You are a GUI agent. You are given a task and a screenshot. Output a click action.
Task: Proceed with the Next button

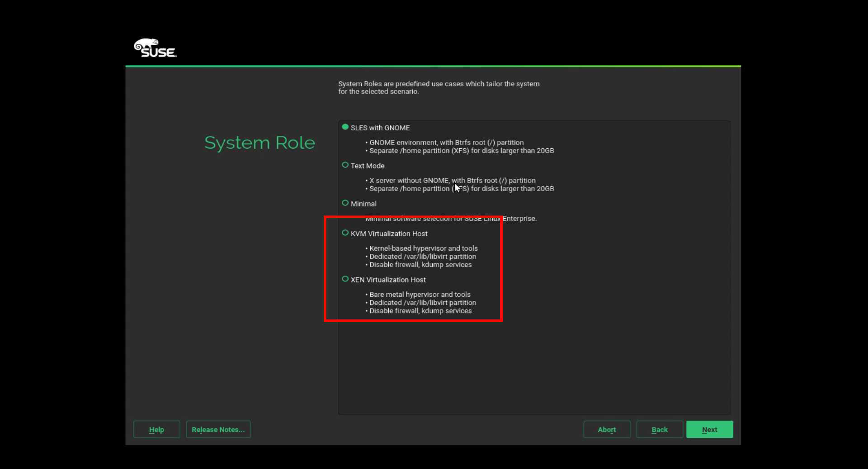pyautogui.click(x=710, y=430)
